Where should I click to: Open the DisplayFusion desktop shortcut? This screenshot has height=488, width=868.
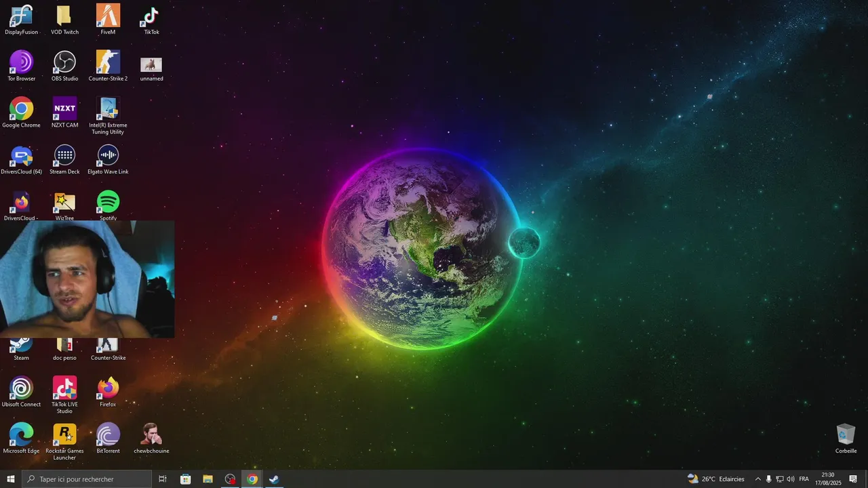pyautogui.click(x=21, y=20)
